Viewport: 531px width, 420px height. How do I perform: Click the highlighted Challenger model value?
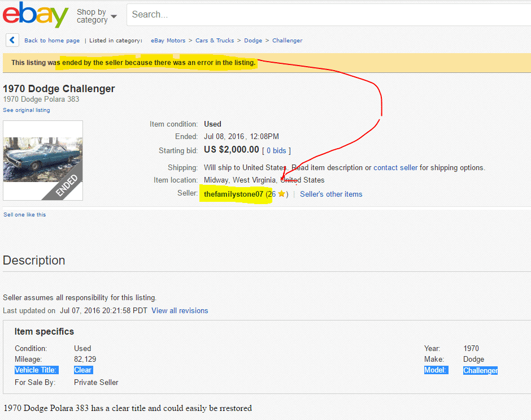(x=480, y=371)
